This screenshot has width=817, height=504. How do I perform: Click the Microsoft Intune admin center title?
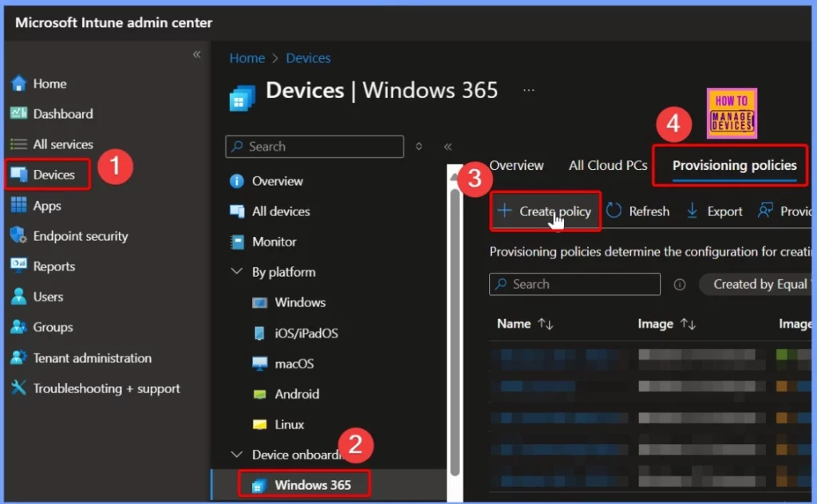point(113,23)
